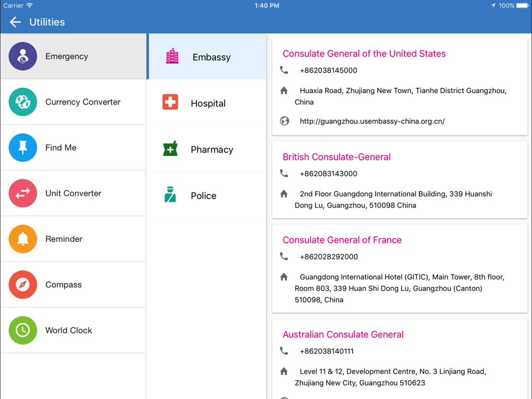Tap the purple Emergency icon
532x399 pixels.
point(23,56)
